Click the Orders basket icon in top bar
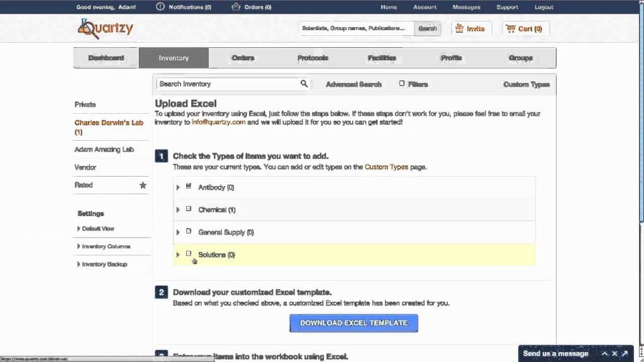The width and height of the screenshot is (644, 362). (236, 6)
